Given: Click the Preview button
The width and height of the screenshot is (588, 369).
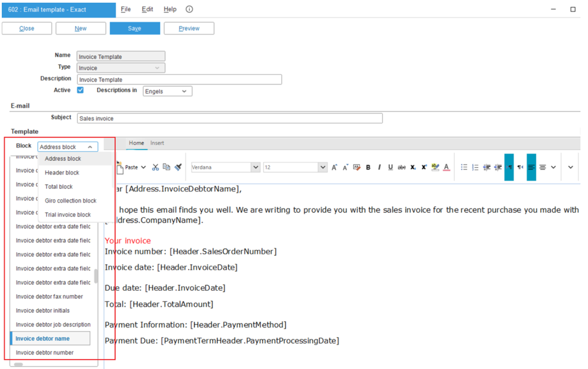Looking at the screenshot, I should 189,28.
